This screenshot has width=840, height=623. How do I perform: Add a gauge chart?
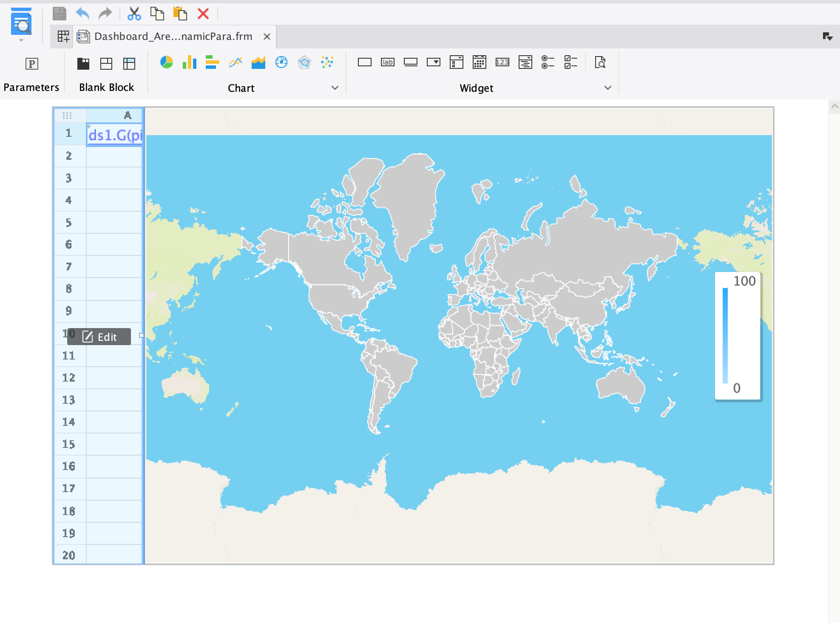pos(281,62)
